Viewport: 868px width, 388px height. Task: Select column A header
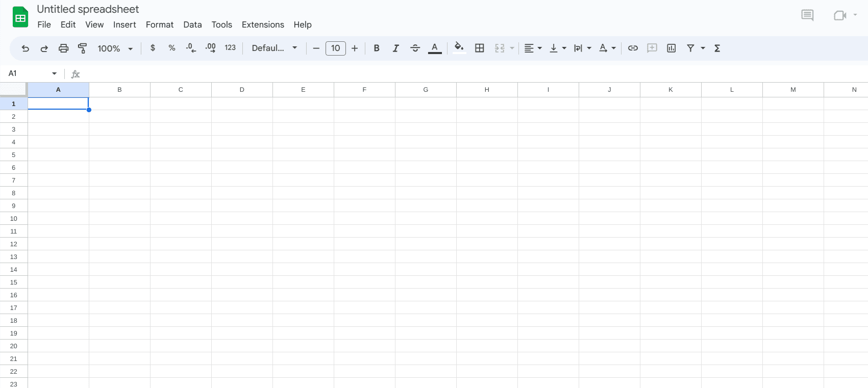click(58, 90)
